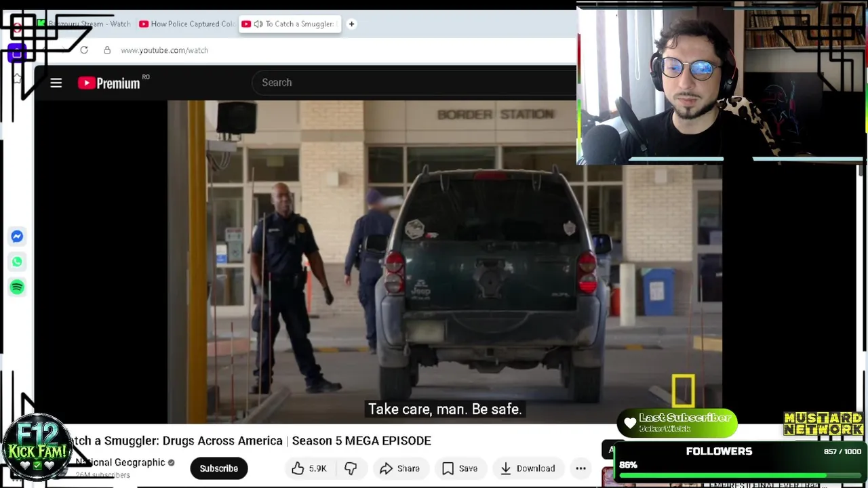Click the video title text 'Drugs Across America'
The image size is (868, 488).
(222, 441)
